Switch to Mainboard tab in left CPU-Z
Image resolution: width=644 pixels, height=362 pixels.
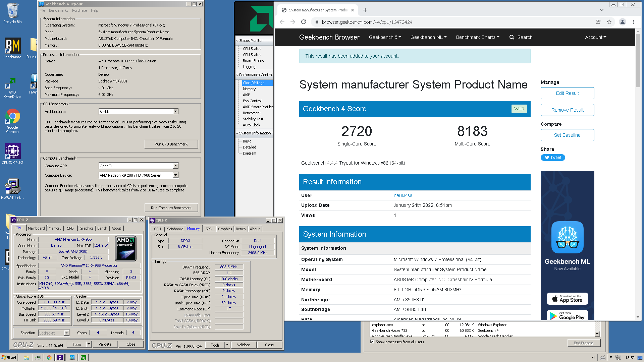click(36, 228)
